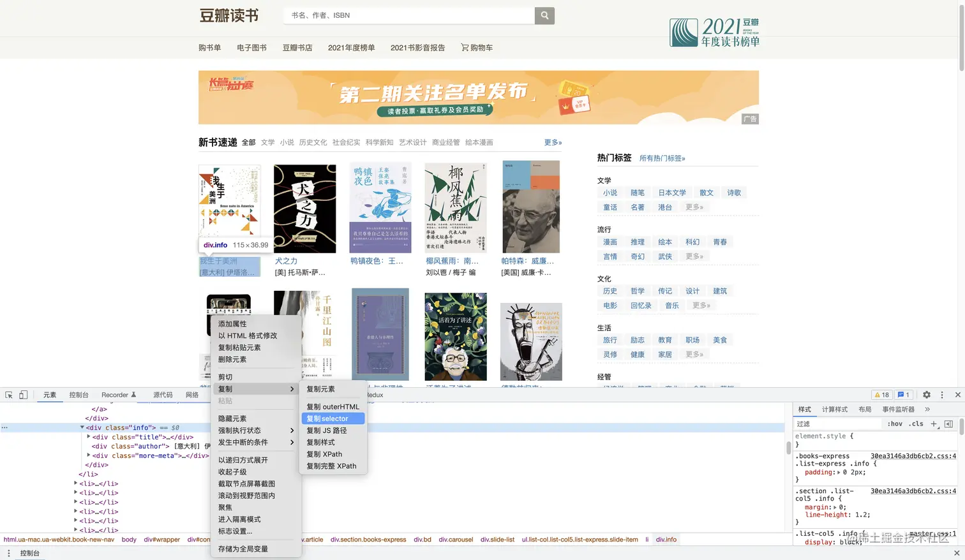Switch to the 网络 tab

click(x=192, y=395)
